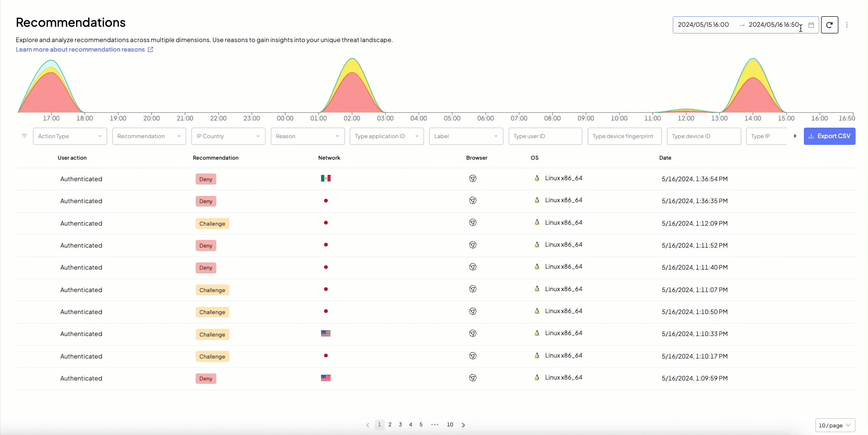Jump to page 10 of results
Viewport: 868px width, 435px height.
pyautogui.click(x=450, y=424)
